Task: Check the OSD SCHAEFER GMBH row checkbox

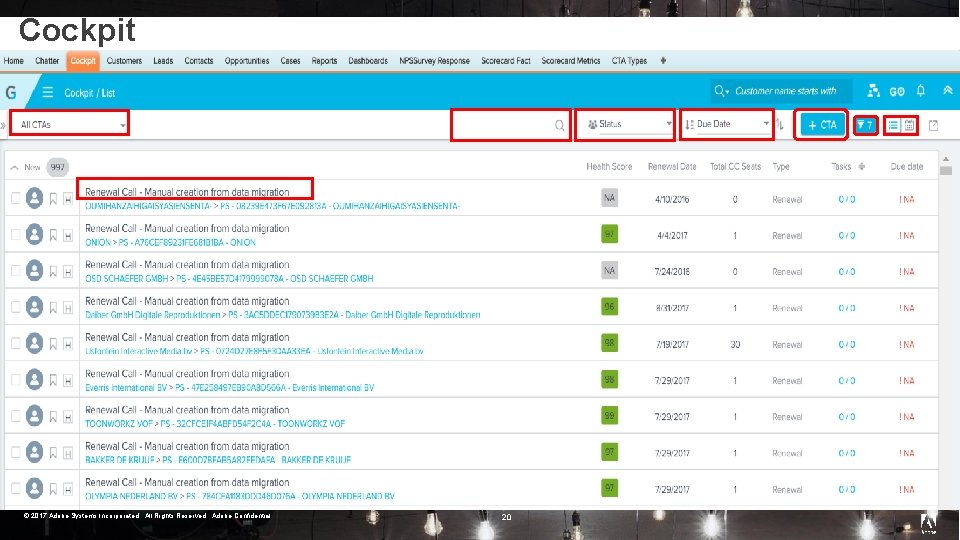Action: 15,271
